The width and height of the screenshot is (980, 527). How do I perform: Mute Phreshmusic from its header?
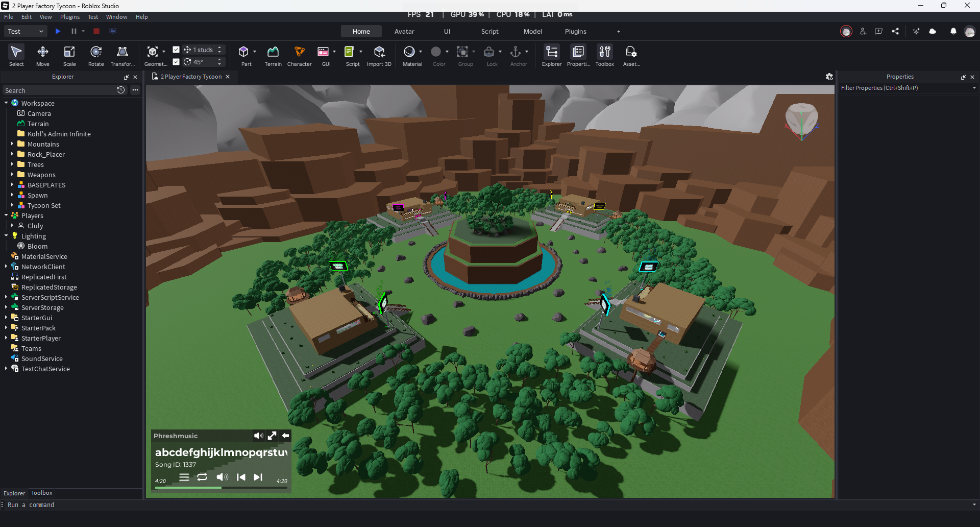pos(258,436)
